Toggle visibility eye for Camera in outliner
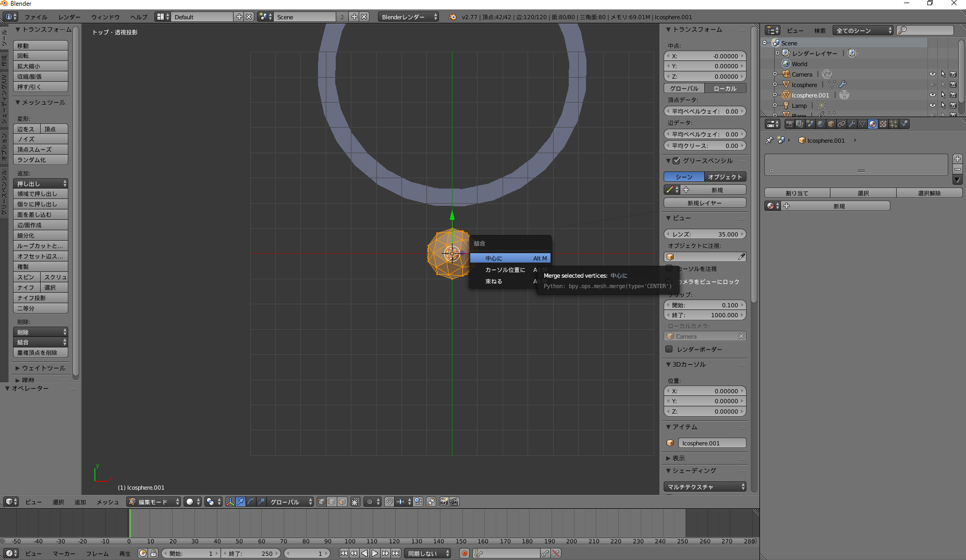Screen dimensions: 966x560 pyautogui.click(x=933, y=74)
